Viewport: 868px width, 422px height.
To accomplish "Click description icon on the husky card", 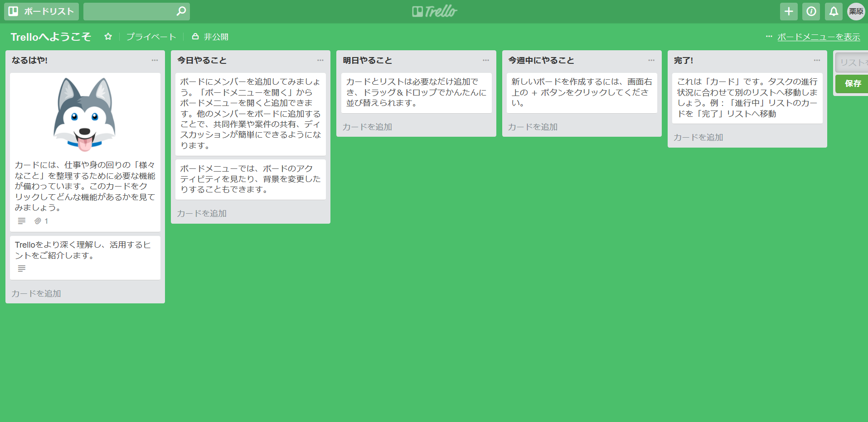I will pos(21,221).
